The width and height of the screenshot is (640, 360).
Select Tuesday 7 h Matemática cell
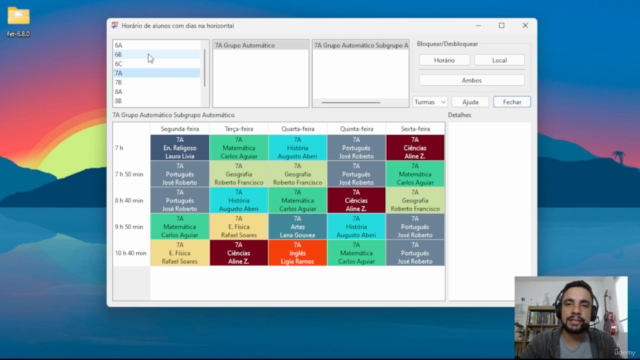click(x=239, y=148)
